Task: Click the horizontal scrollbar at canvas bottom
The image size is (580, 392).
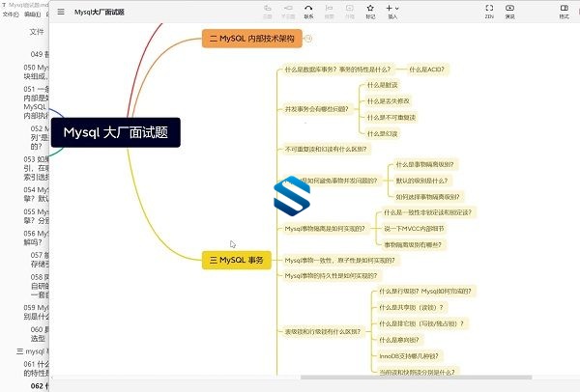Action: point(416,378)
